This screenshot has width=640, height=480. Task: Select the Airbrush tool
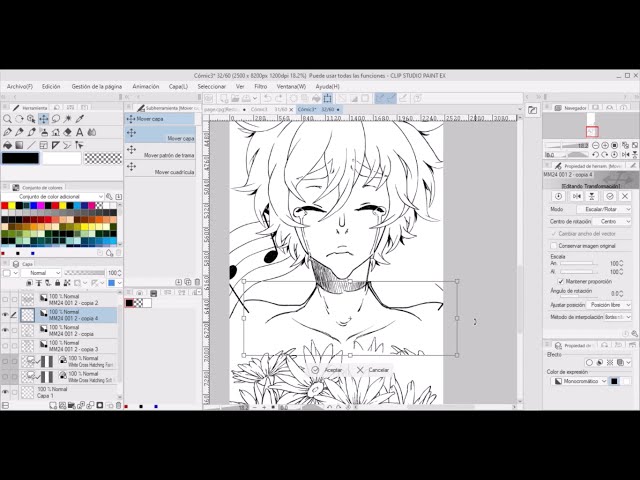tap(44, 132)
